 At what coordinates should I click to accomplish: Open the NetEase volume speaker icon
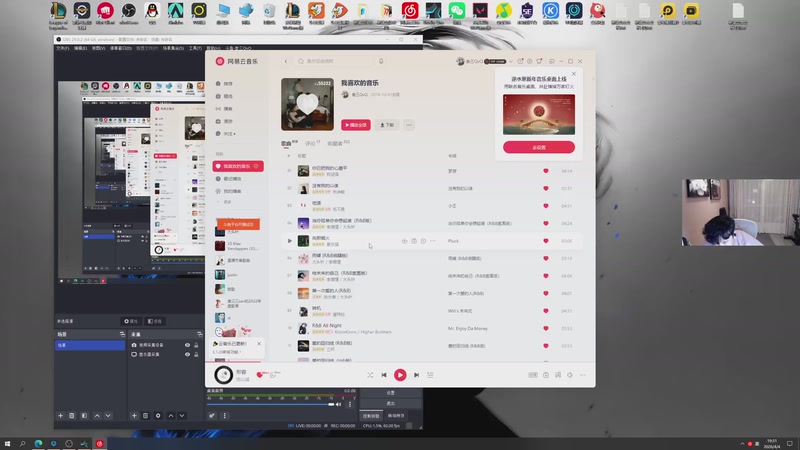tap(570, 375)
